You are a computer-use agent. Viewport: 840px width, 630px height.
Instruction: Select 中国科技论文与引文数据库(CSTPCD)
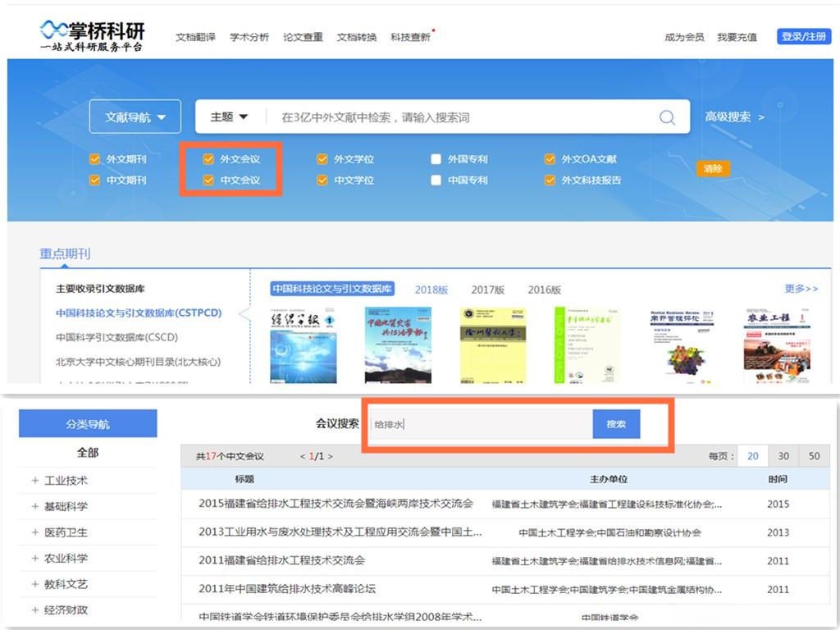tap(139, 313)
